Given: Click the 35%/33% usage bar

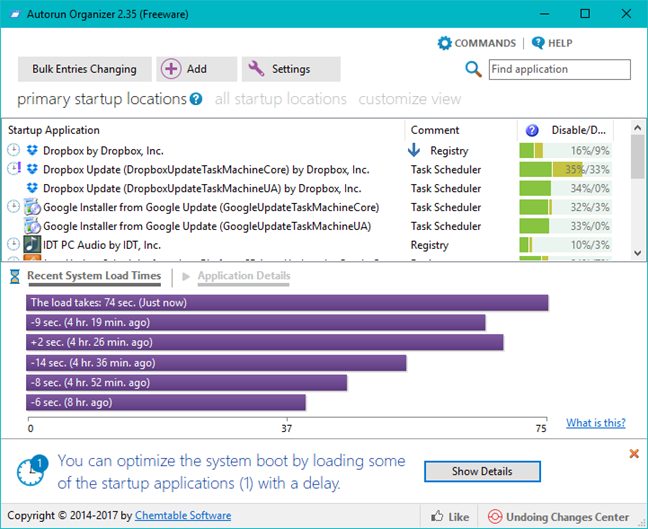Looking at the screenshot, I should click(565, 169).
